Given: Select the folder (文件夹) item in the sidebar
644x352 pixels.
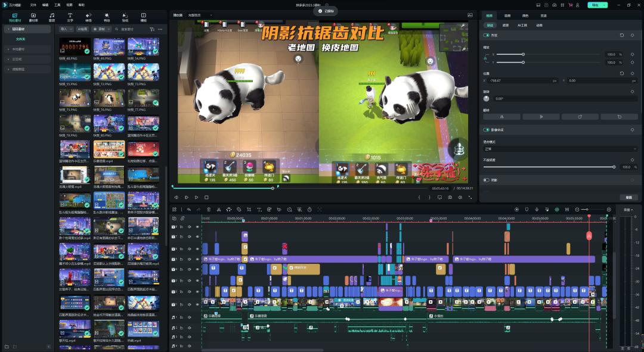Looking at the screenshot, I should coord(20,39).
